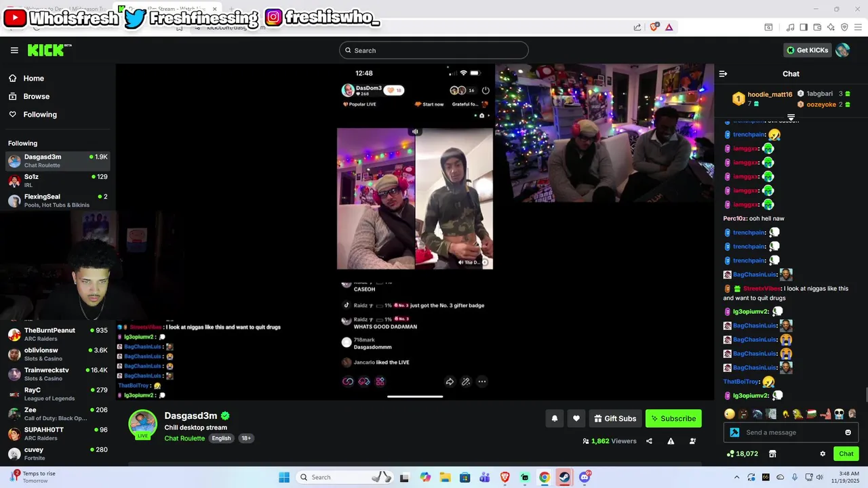Click the browser share page icon
The width and height of the screenshot is (868, 488).
pyautogui.click(x=637, y=27)
